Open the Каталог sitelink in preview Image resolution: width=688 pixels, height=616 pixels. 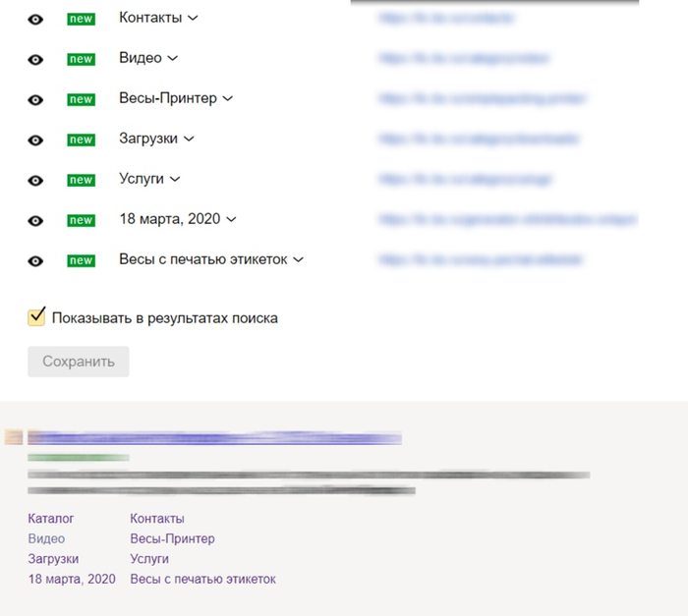(51, 518)
